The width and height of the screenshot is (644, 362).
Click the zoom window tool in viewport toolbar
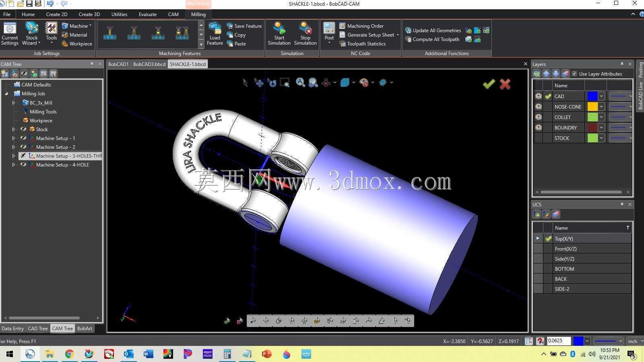click(285, 82)
